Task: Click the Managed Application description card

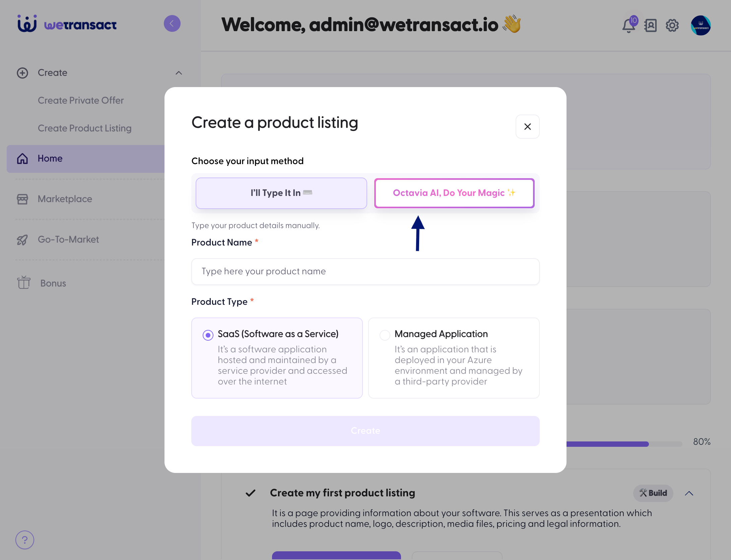Action: tap(454, 358)
